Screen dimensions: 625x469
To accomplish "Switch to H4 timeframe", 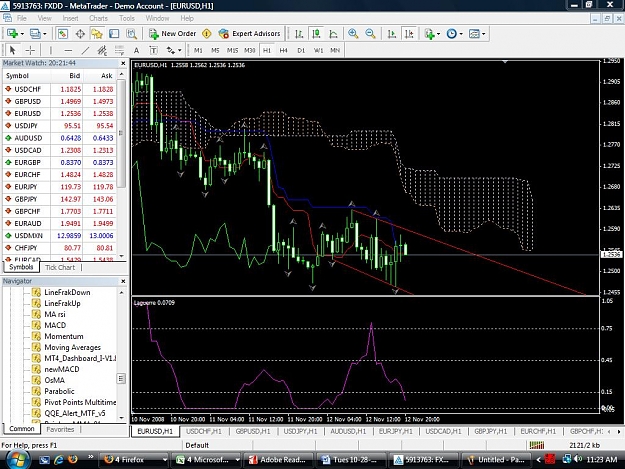I will [283, 50].
